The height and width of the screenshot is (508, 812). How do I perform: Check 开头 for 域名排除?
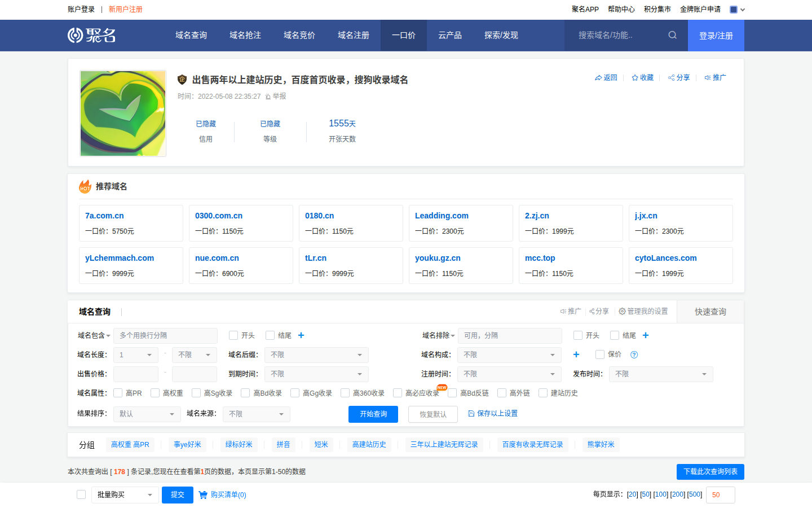[578, 335]
